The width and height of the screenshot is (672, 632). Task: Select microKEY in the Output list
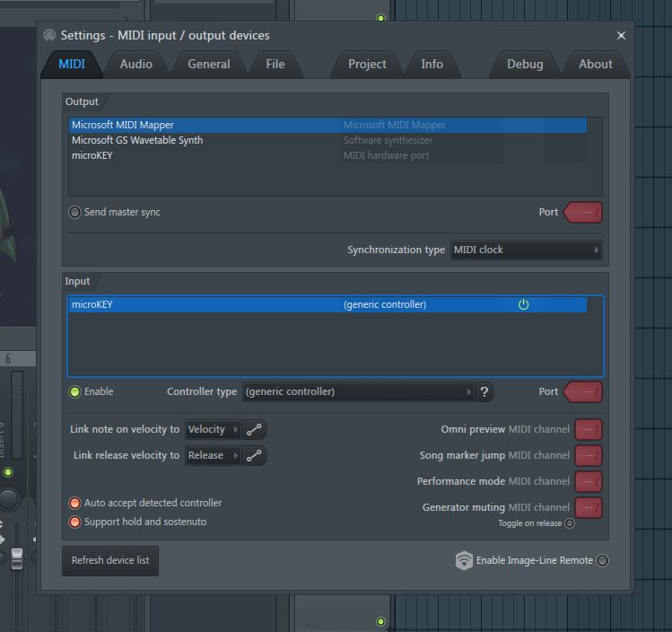click(x=327, y=155)
